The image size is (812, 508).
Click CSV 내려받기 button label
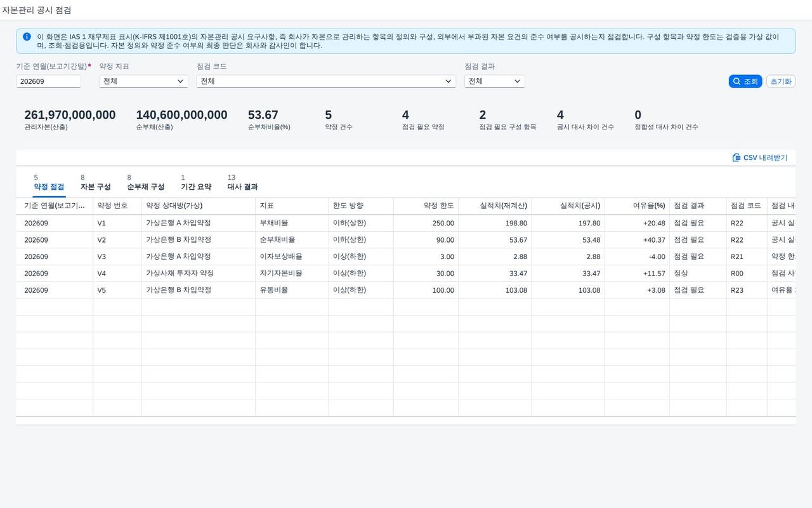[x=765, y=157]
